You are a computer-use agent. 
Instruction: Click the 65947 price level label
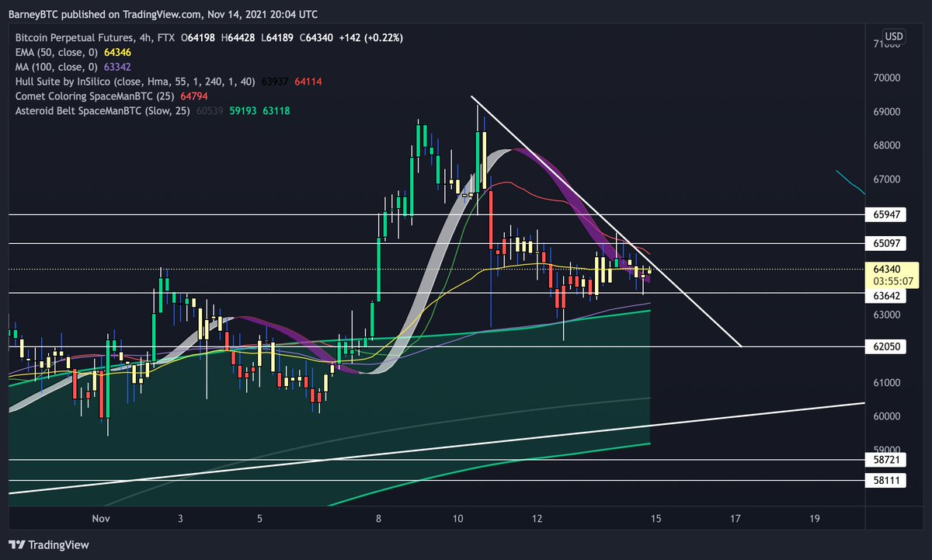click(x=886, y=214)
